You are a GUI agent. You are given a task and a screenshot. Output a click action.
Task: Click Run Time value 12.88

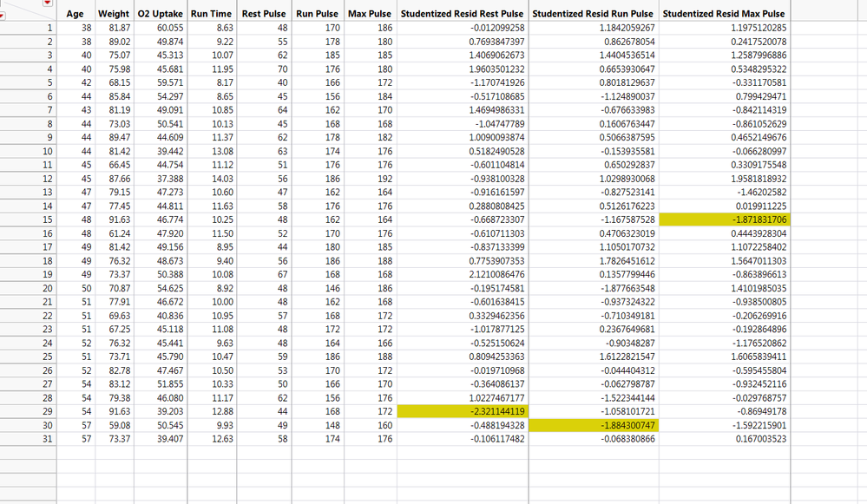click(223, 412)
